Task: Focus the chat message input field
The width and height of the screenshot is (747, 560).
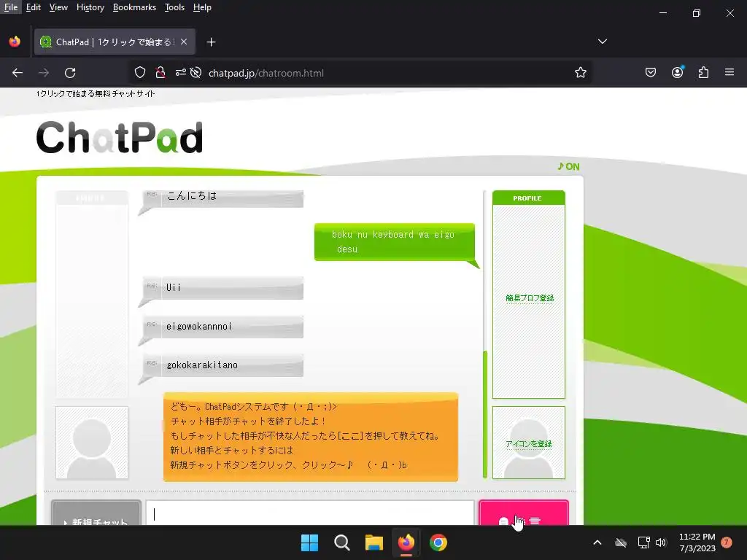Action: point(310,513)
